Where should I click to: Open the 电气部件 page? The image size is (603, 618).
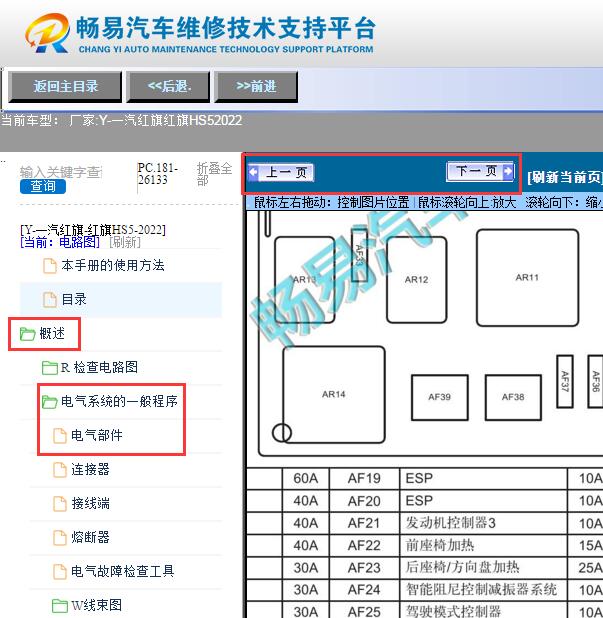(97, 436)
